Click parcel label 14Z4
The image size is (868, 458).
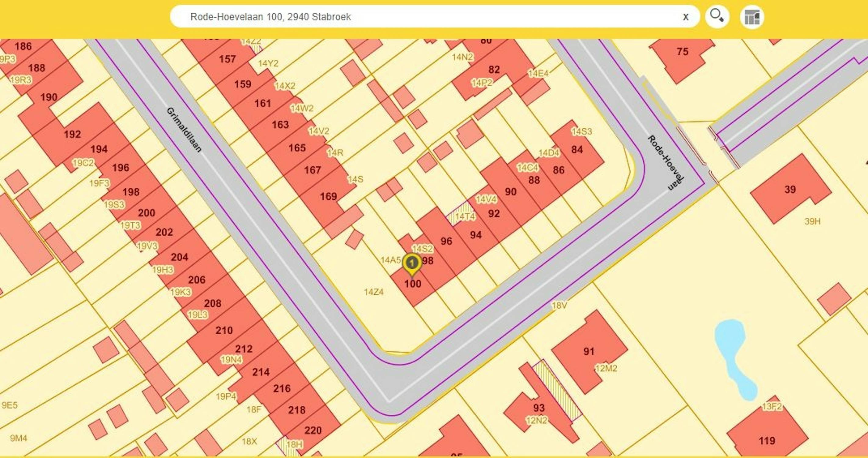click(x=373, y=292)
